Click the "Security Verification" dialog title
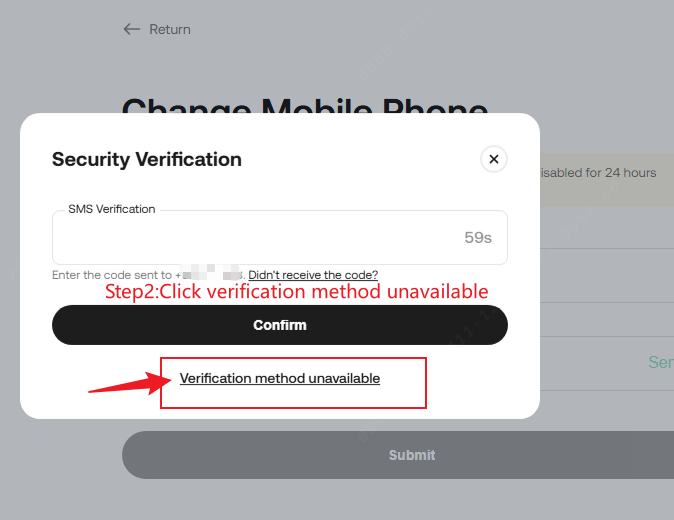The width and height of the screenshot is (674, 520). point(147,159)
